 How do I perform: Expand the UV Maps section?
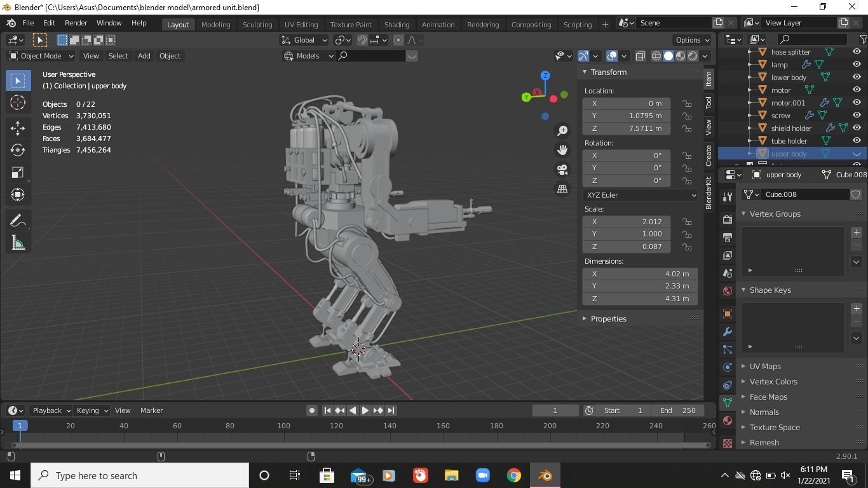pyautogui.click(x=765, y=366)
